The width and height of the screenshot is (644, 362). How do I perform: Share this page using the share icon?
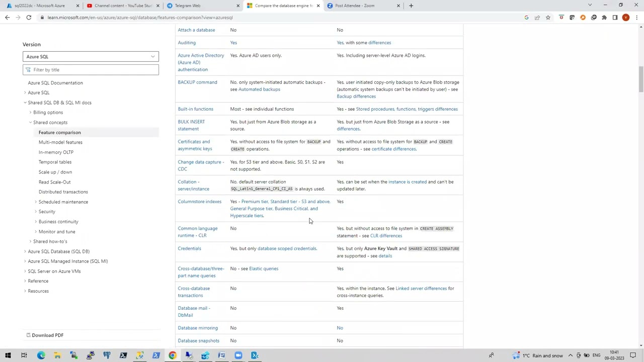tap(537, 18)
